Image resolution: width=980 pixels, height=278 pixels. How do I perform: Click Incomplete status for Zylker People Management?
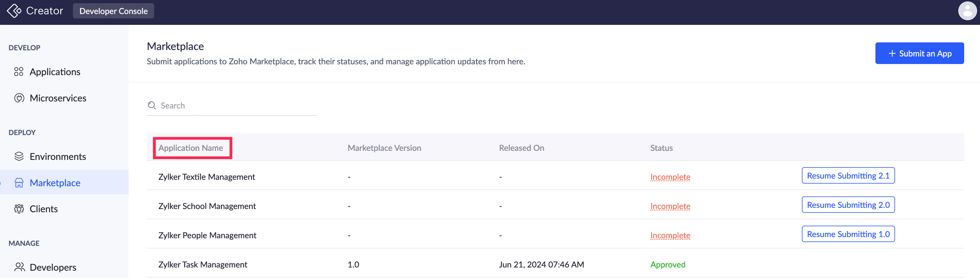click(670, 235)
